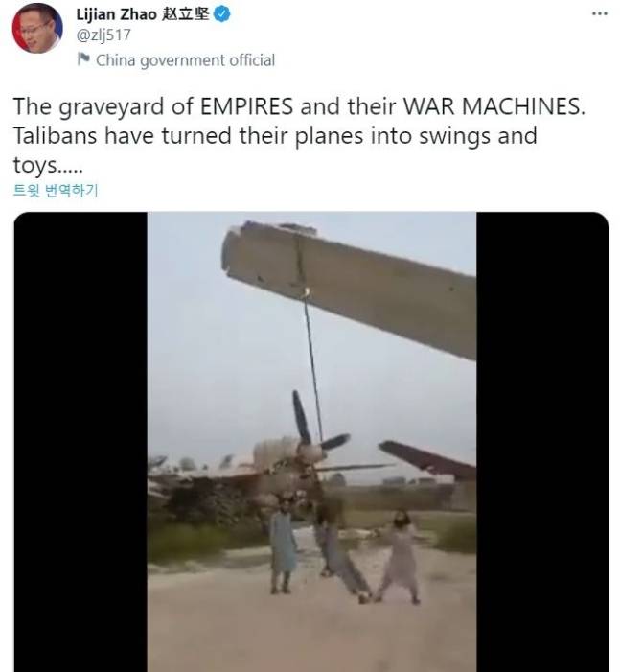Click the Chinese characters 赵立坚 in the name
The height and width of the screenshot is (672, 620).
coord(186,14)
